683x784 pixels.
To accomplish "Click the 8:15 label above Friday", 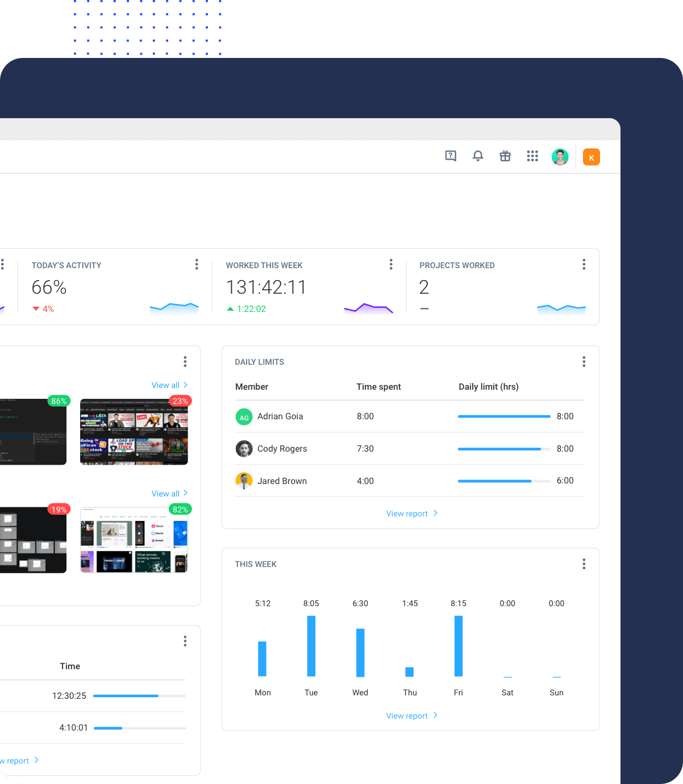I will click(x=459, y=603).
